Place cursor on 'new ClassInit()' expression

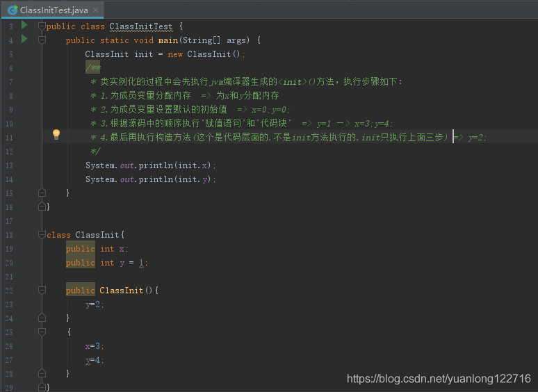[x=206, y=54]
